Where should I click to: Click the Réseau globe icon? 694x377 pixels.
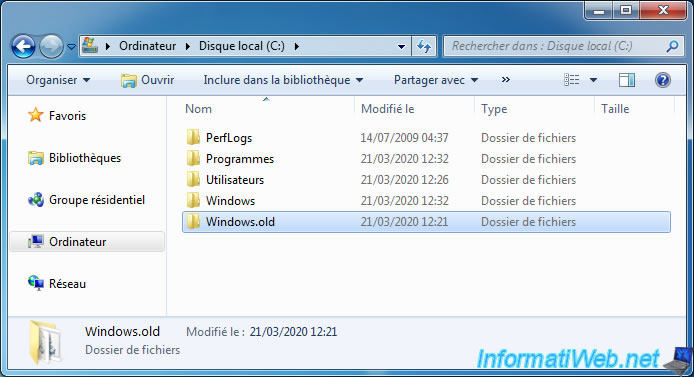[x=35, y=283]
